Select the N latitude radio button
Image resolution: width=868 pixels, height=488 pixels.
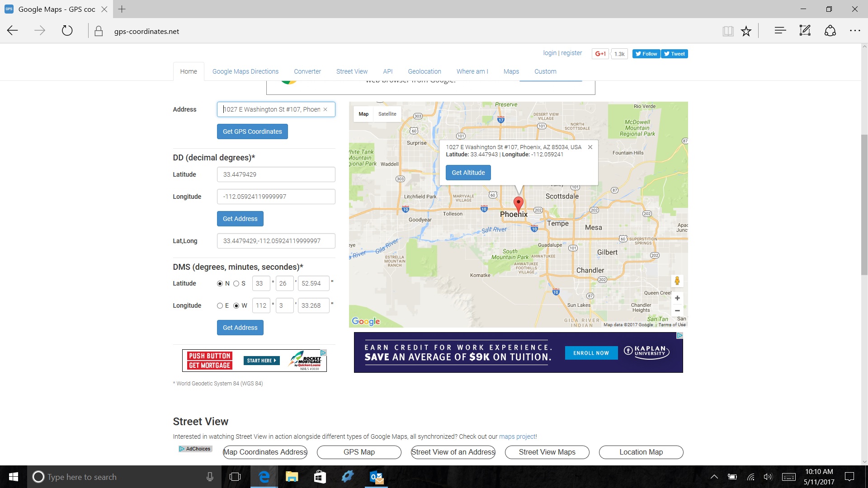point(220,284)
